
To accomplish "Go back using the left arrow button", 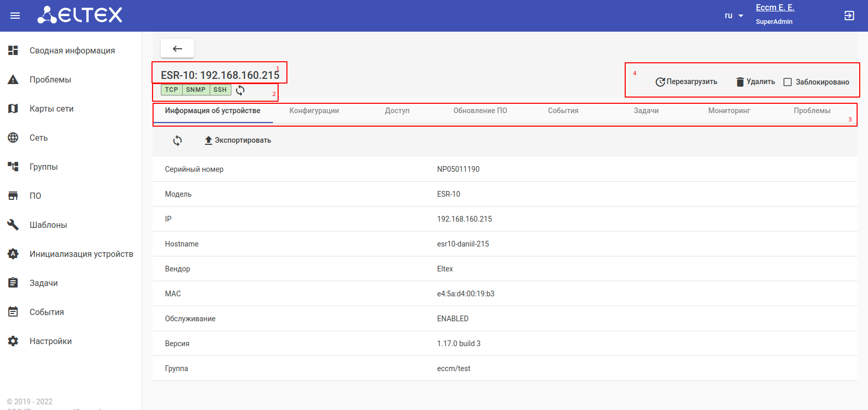I will (x=177, y=48).
